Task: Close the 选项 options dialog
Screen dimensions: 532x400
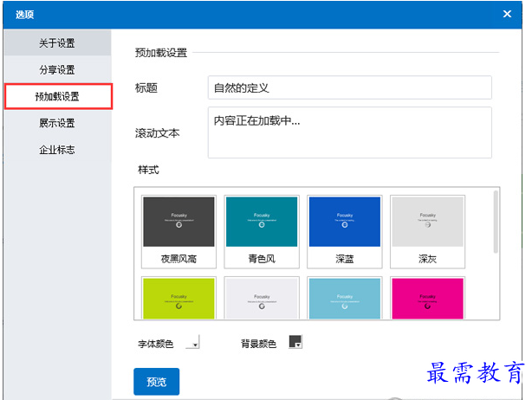Action: 507,14
